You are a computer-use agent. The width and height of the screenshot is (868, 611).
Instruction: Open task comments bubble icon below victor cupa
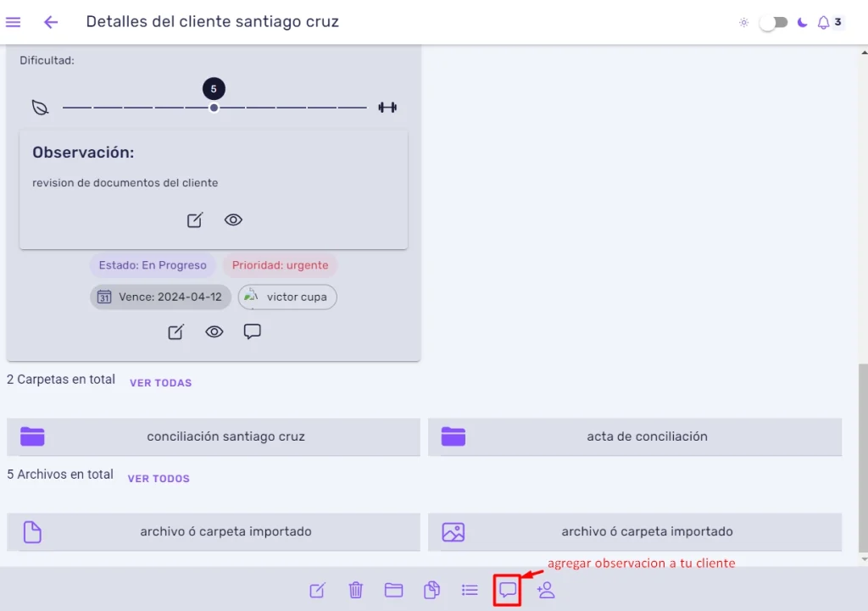[253, 331]
